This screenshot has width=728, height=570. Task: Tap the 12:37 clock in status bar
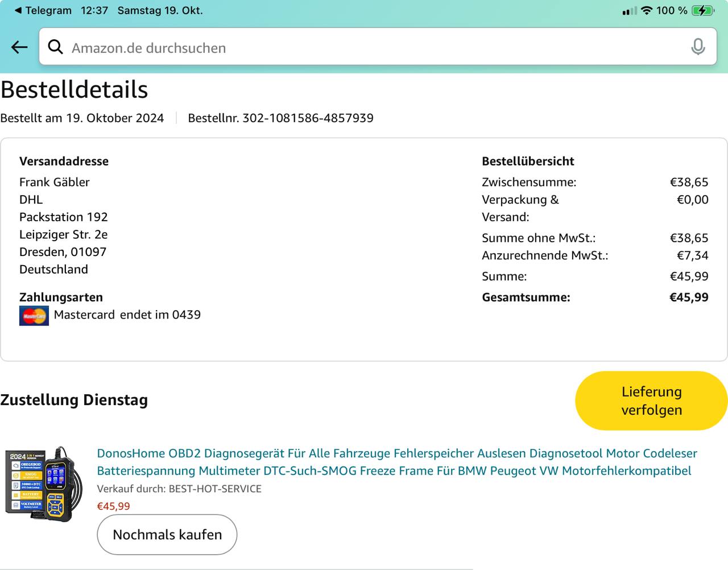click(x=94, y=10)
